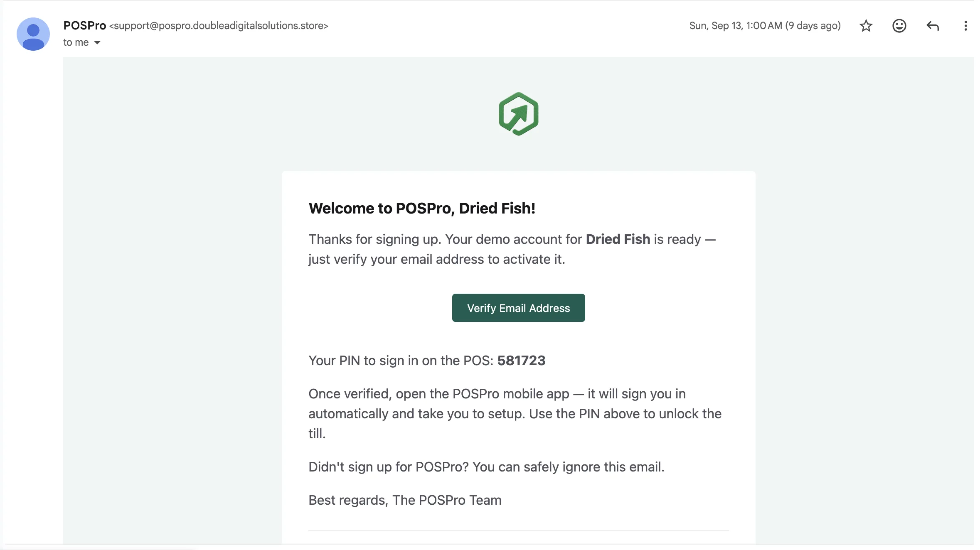
Task: Click the Verify Email Address button
Action: tap(518, 308)
